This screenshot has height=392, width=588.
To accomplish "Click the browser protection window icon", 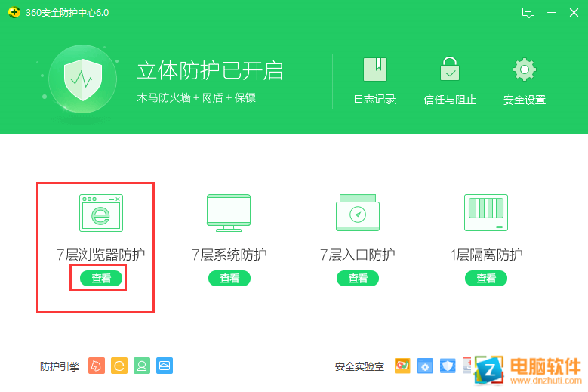I will pos(101,213).
